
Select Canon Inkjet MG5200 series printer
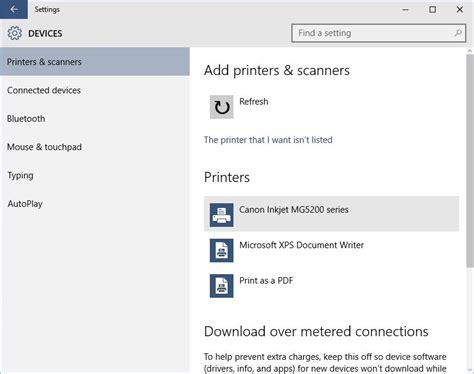coord(331,214)
